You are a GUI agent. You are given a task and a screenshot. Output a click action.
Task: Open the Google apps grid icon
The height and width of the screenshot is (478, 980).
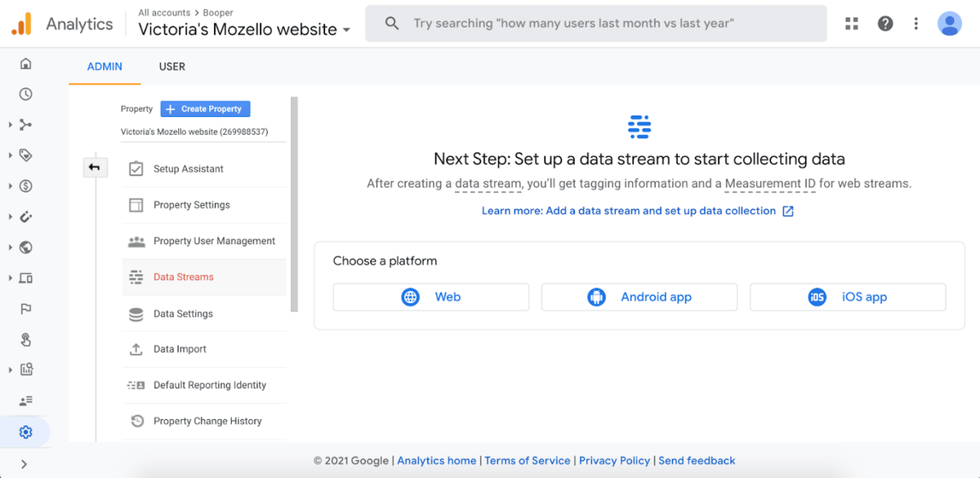[852, 24]
